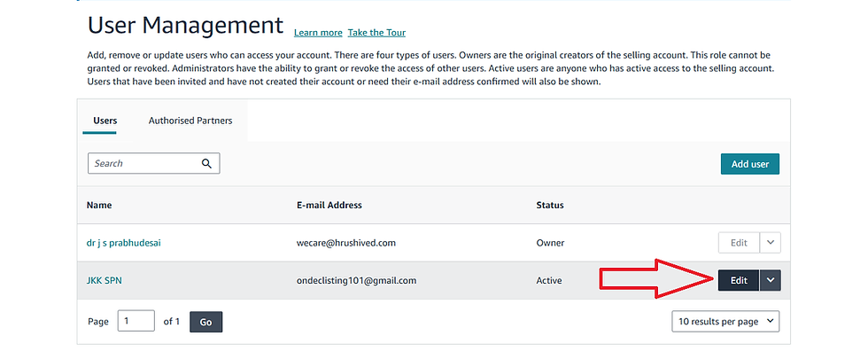Click the Name column header

pos(99,205)
